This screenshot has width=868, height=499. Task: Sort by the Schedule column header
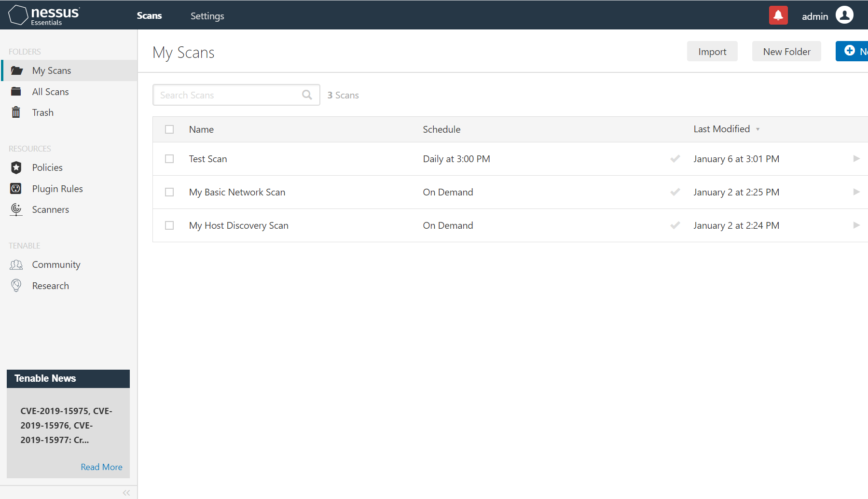pyautogui.click(x=441, y=129)
